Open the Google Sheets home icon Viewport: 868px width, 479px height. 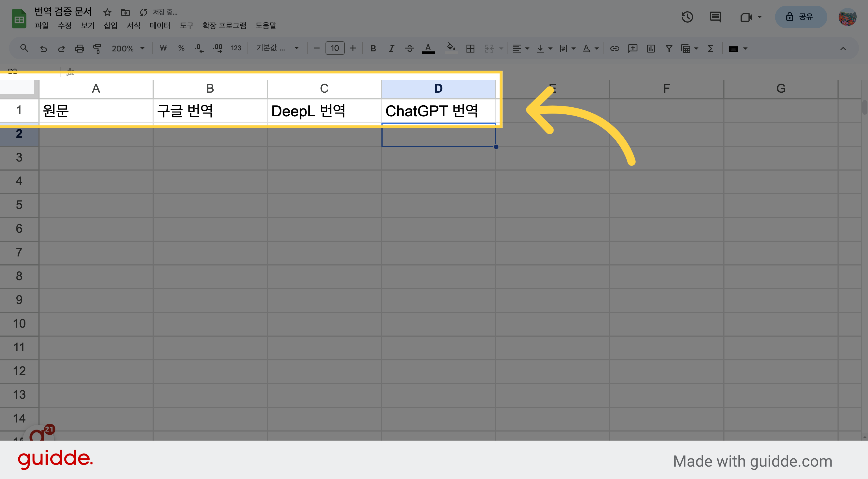point(19,19)
